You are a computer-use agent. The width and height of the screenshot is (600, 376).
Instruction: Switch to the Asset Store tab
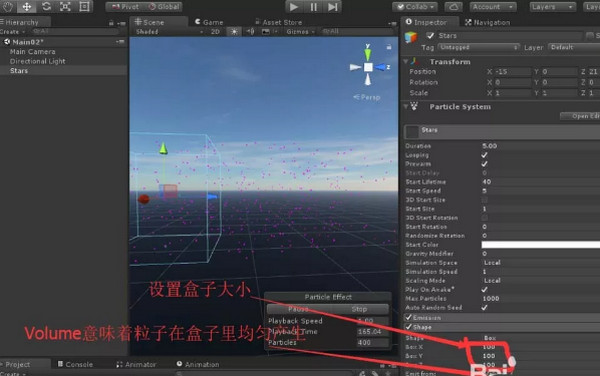pos(279,22)
